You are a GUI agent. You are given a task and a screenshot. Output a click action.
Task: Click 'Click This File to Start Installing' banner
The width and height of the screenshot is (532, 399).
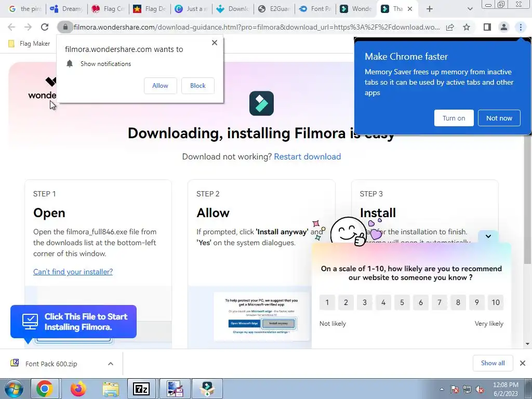tap(73, 322)
